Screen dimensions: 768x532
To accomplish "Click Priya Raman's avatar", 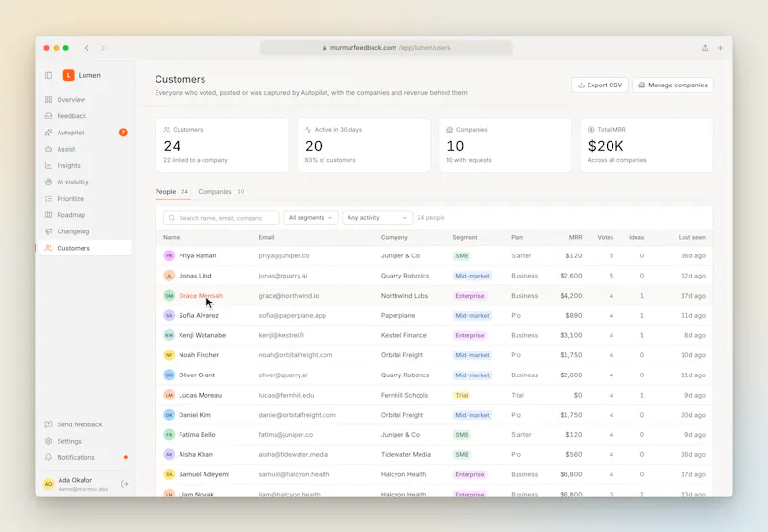I will point(169,255).
